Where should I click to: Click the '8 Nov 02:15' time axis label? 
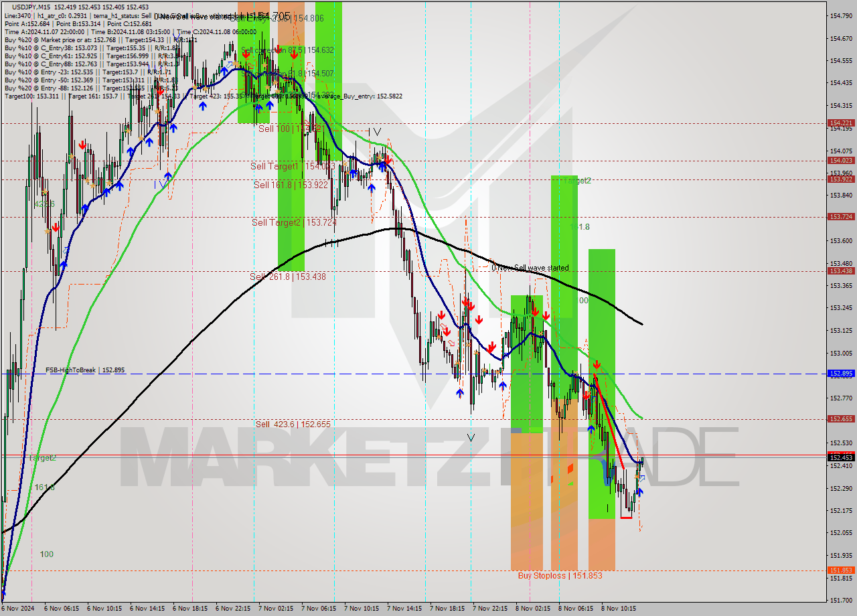click(532, 609)
